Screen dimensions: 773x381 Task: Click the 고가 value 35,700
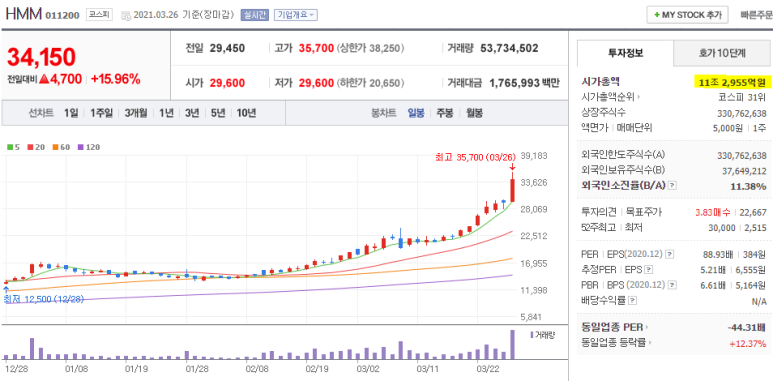(316, 48)
